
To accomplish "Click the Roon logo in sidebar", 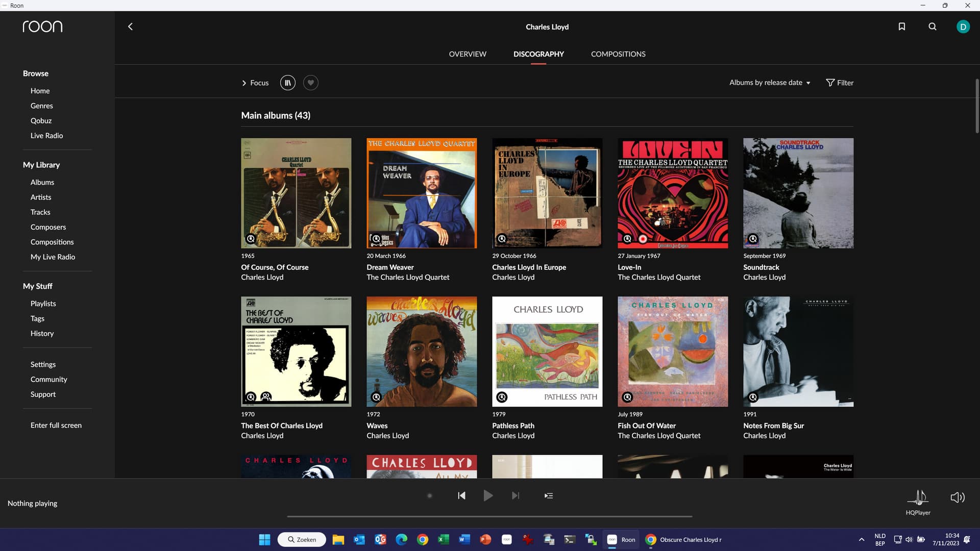I will coord(42,27).
